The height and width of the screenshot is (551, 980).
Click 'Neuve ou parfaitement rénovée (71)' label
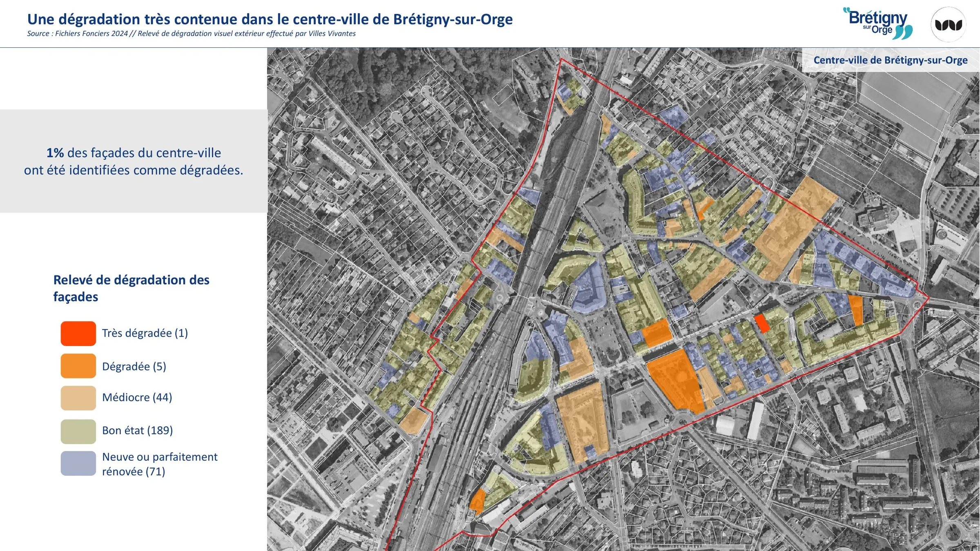tap(160, 464)
